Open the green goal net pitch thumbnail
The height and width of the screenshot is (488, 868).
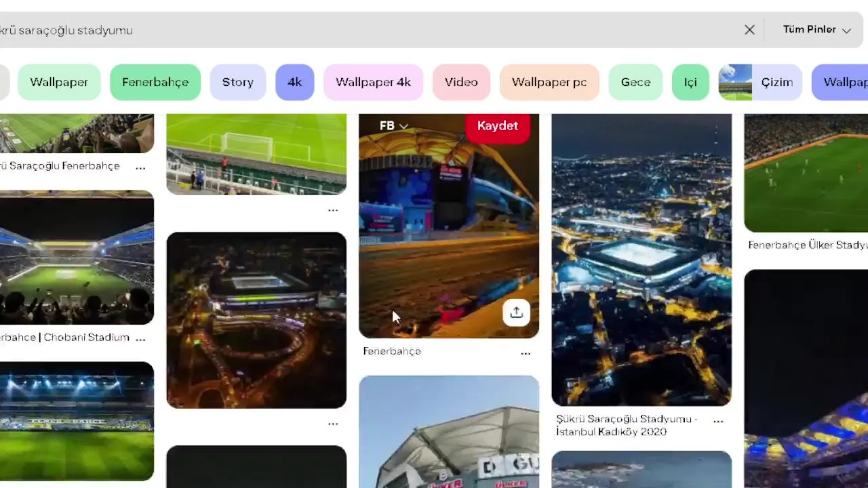pyautogui.click(x=256, y=155)
